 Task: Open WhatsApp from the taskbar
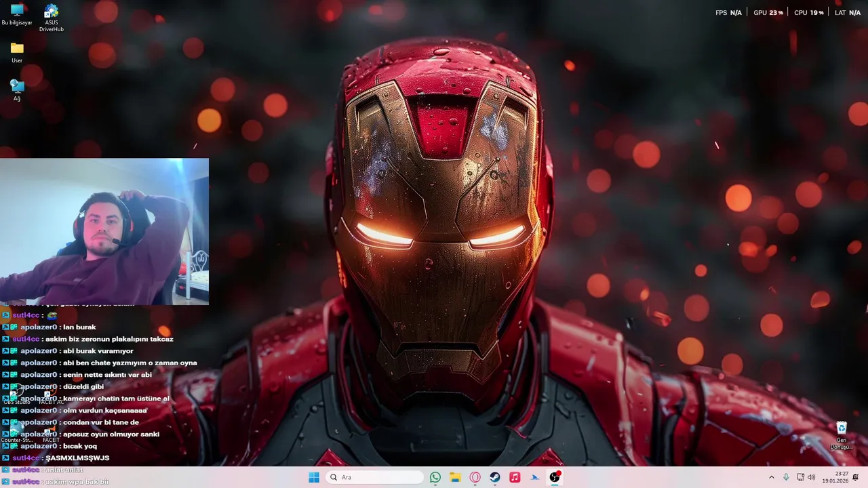click(x=435, y=477)
